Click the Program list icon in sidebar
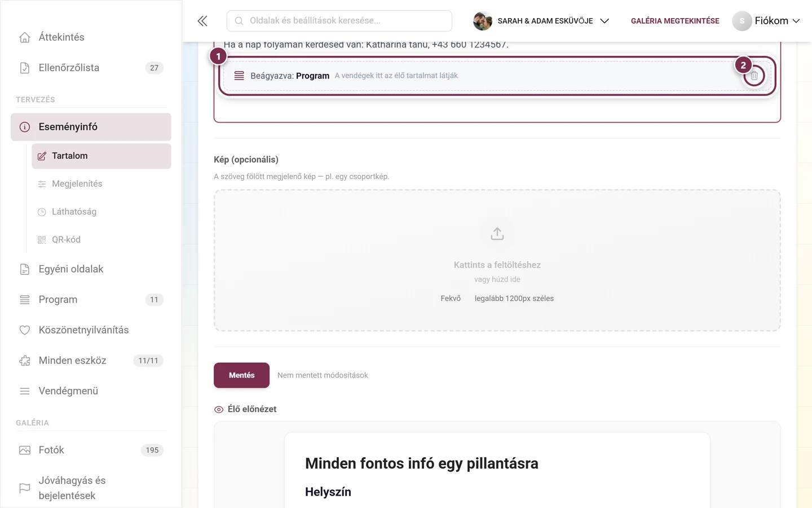812x508 pixels. [x=25, y=300]
